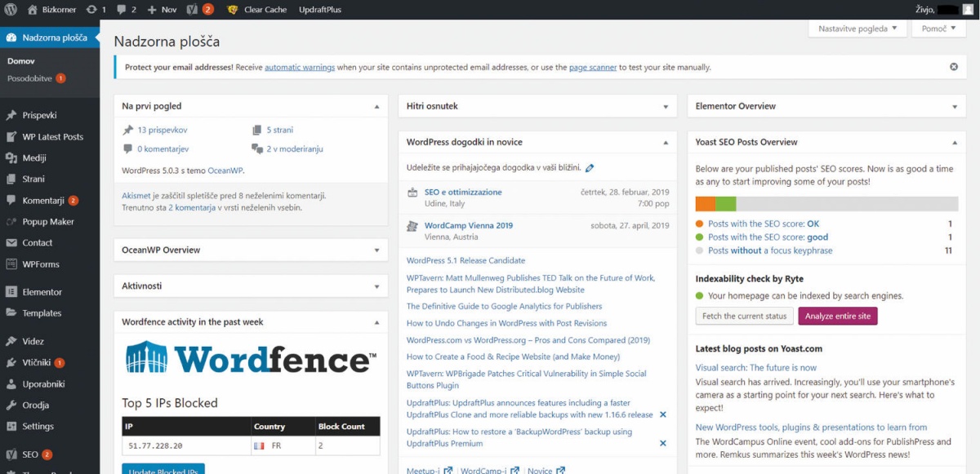Image resolution: width=980 pixels, height=474 pixels.
Task: Open the 13 prispevkov link
Action: click(163, 130)
